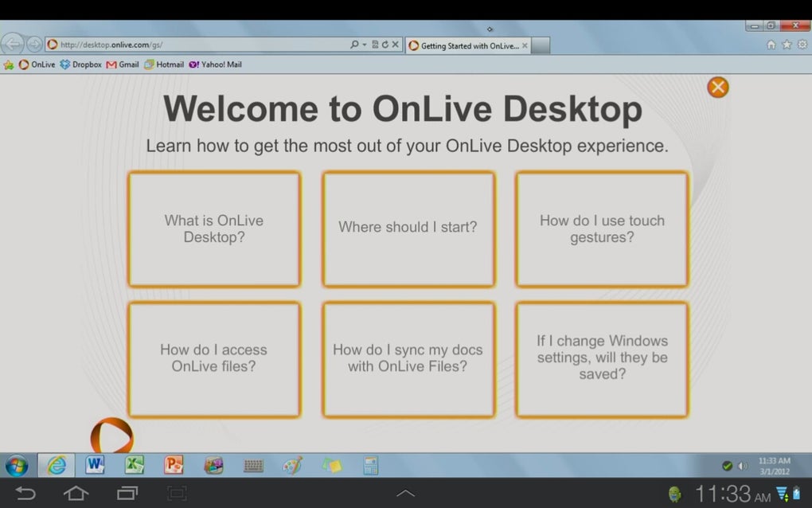Click the browser forward arrow button

point(34,45)
